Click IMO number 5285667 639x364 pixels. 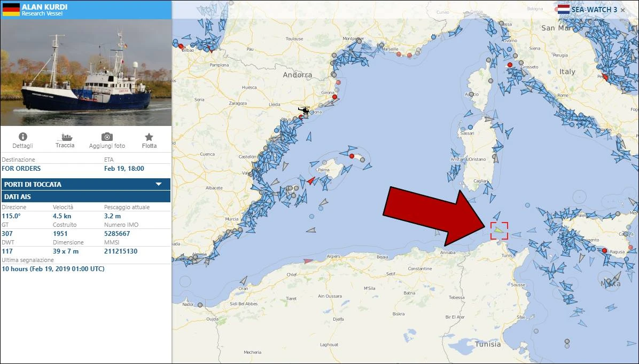(x=117, y=234)
